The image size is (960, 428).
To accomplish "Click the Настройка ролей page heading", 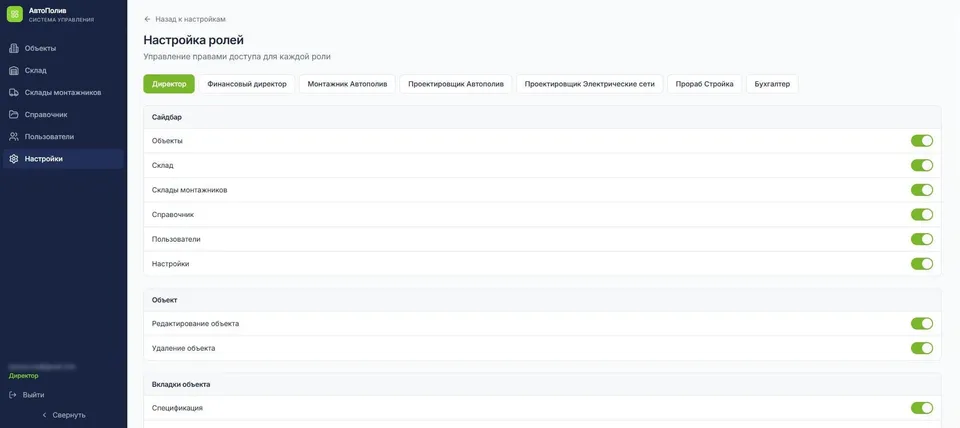I will point(193,40).
